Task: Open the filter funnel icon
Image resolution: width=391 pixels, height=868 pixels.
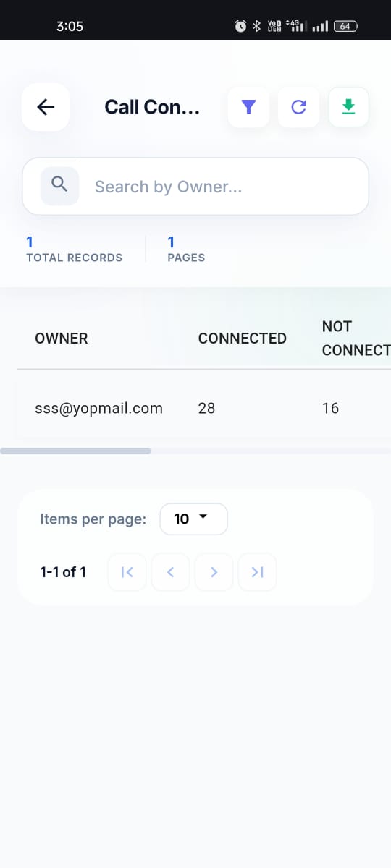Action: click(x=248, y=107)
